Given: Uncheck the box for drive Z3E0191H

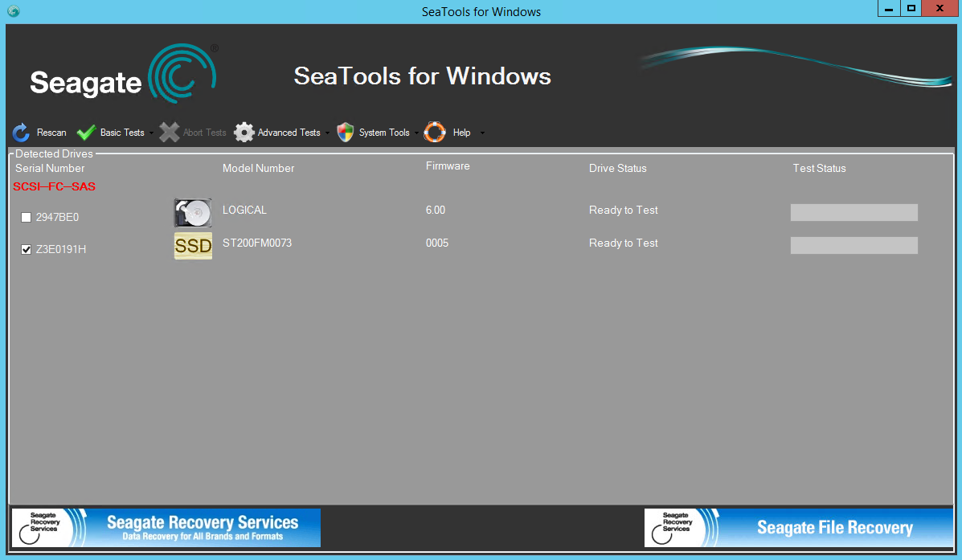Looking at the screenshot, I should click(x=26, y=249).
